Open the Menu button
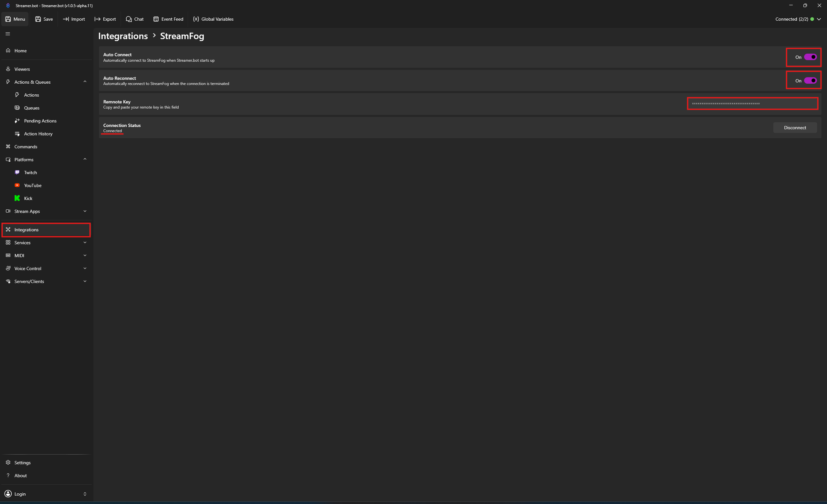This screenshot has width=827, height=504. point(15,19)
